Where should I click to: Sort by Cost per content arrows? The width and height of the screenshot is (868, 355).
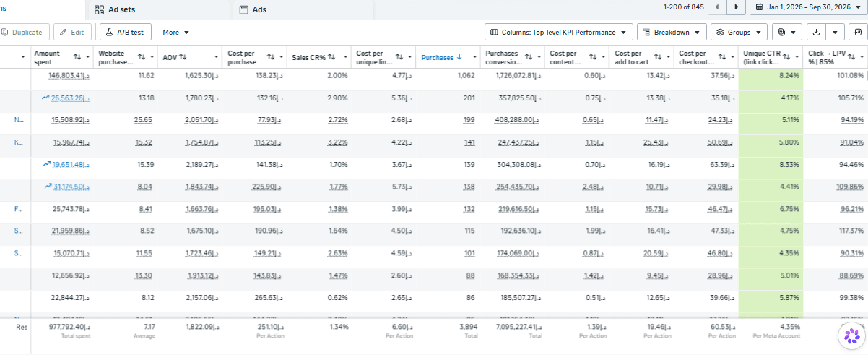592,56
